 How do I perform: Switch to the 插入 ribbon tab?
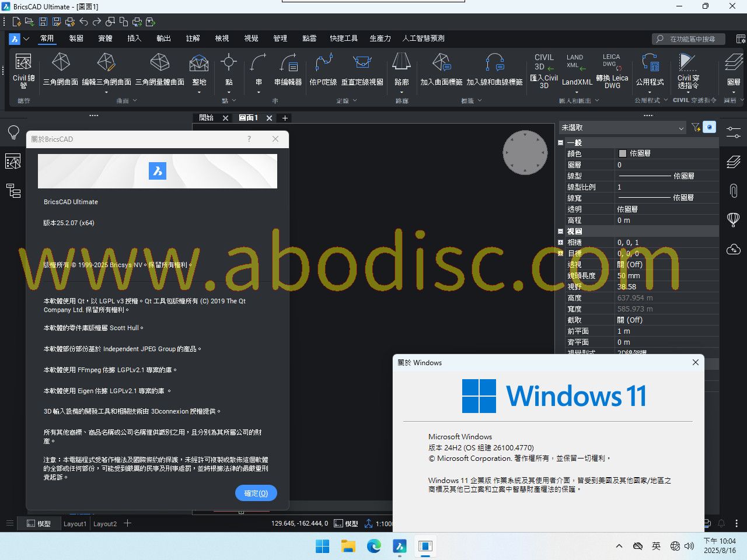coord(134,38)
